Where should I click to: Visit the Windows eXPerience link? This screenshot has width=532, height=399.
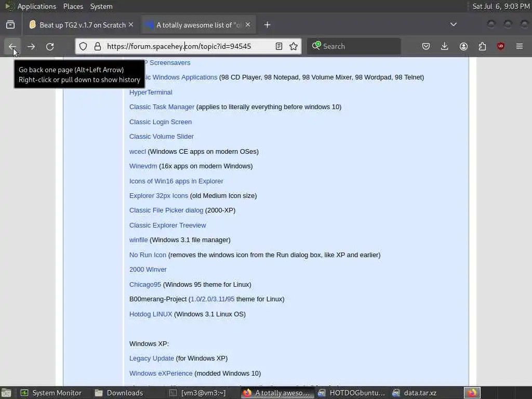161,373
